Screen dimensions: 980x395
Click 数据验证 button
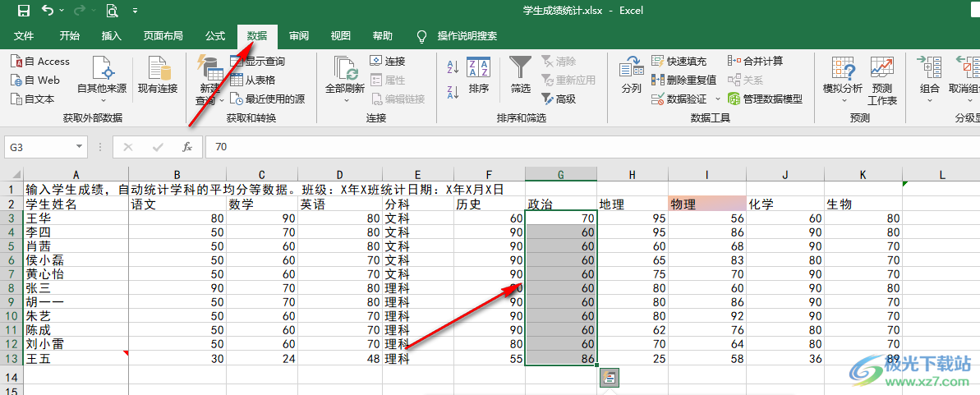[679, 99]
